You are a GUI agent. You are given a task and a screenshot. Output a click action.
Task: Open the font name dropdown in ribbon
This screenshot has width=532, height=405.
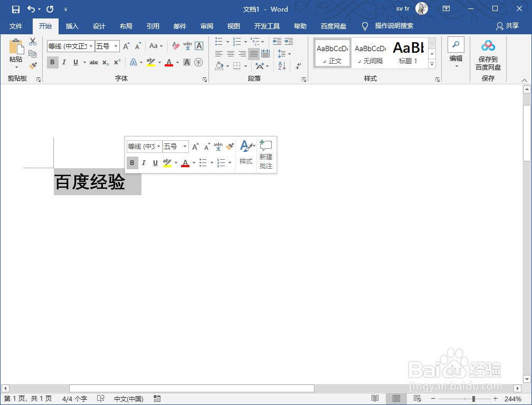91,46
